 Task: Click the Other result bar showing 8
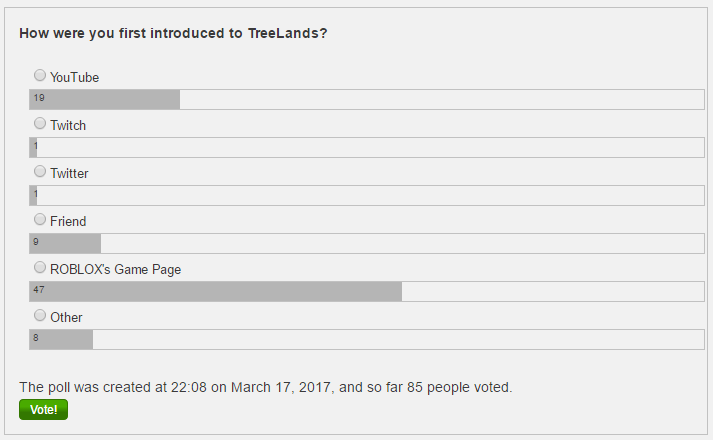click(x=367, y=340)
